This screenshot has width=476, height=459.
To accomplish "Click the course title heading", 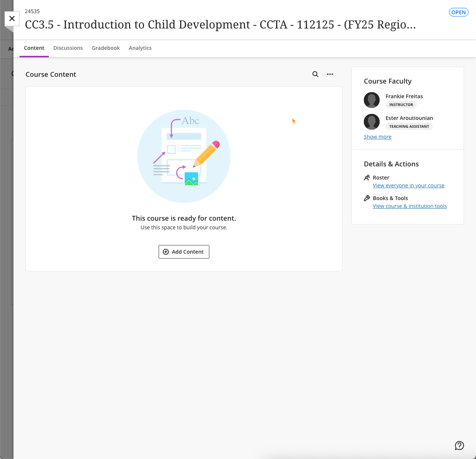I will 220,25.
